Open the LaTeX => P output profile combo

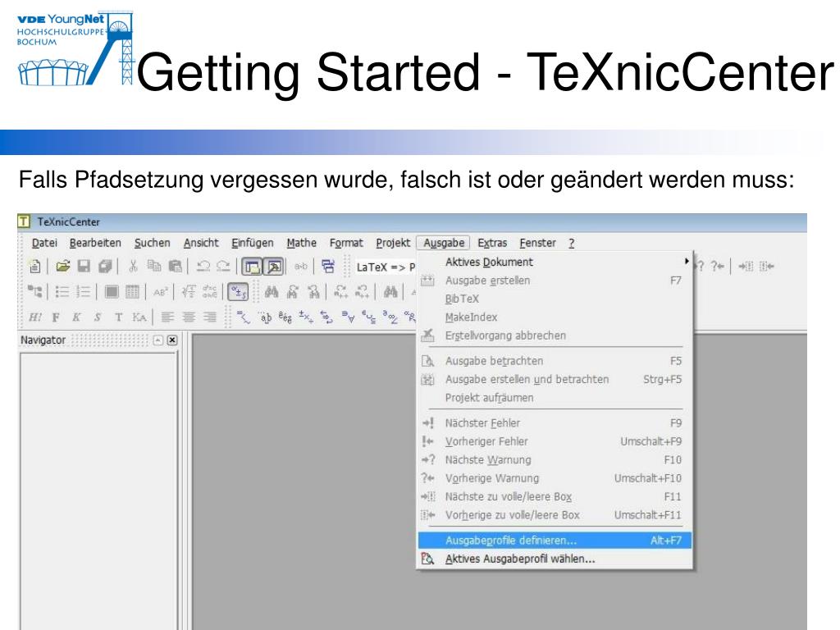point(386,267)
